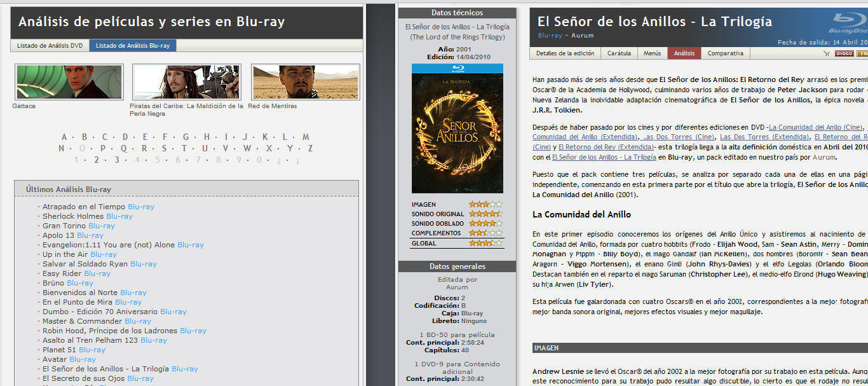Open the Menús tab
This screenshot has height=386, width=868.
pyautogui.click(x=652, y=53)
